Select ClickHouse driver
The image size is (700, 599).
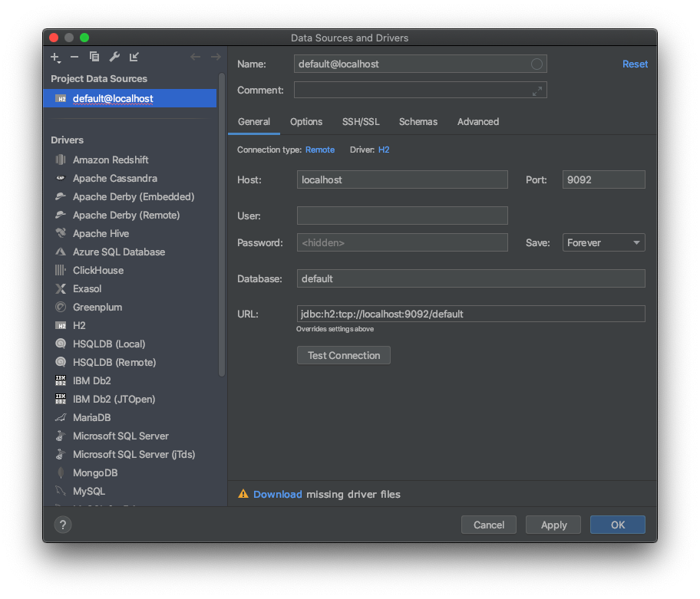pos(130,270)
